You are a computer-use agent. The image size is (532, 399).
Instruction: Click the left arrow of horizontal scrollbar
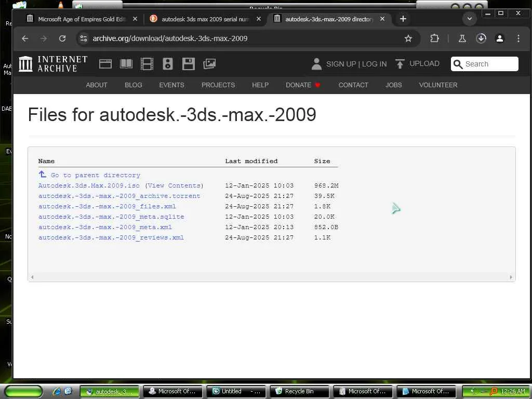coord(32,277)
